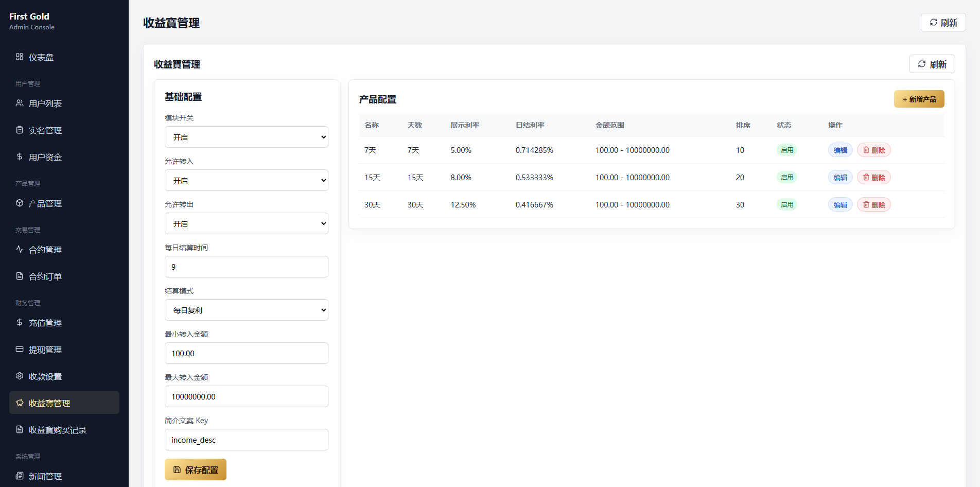Click the 简介文案 Key input field

[247, 440]
